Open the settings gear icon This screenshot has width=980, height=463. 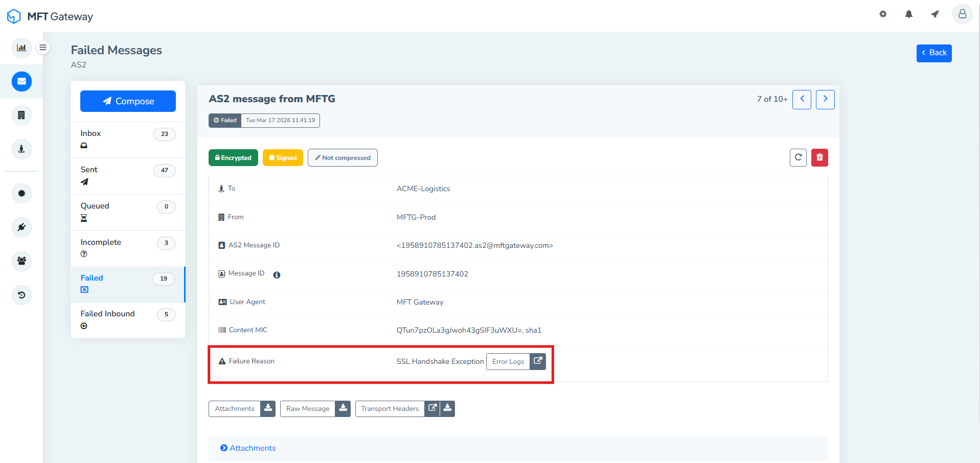(x=883, y=14)
